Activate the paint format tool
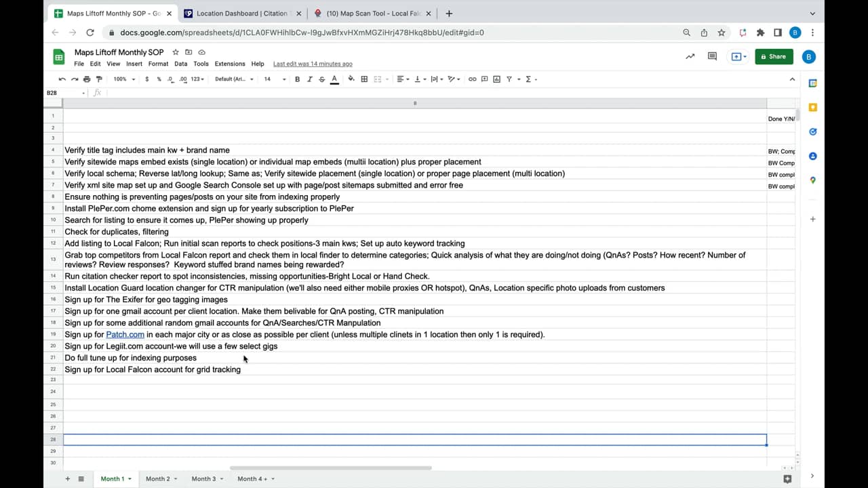 pos(99,79)
